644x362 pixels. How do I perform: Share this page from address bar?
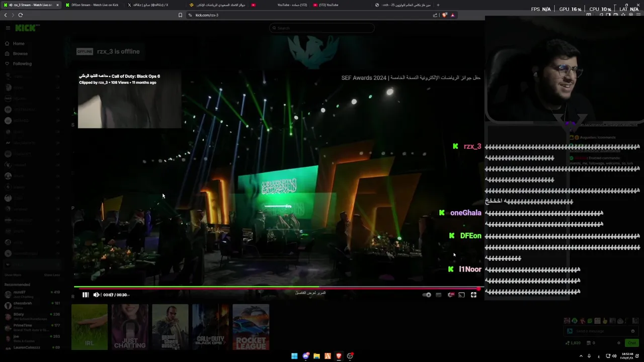tap(435, 15)
